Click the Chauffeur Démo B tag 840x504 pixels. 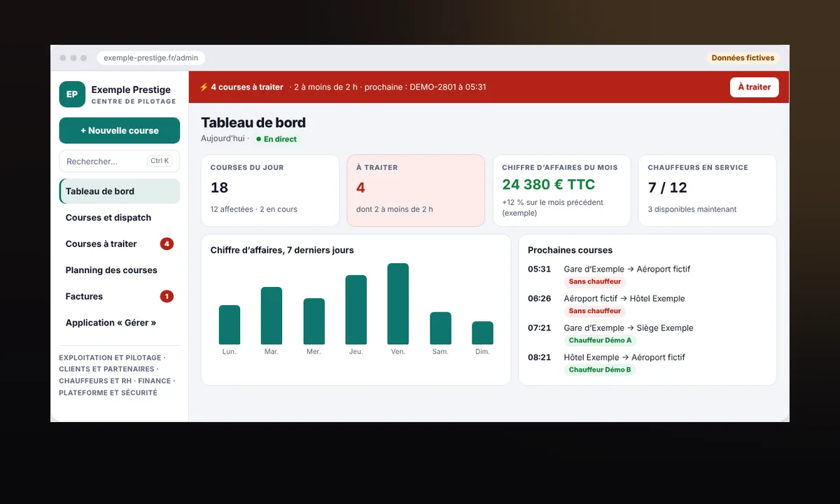coord(600,370)
